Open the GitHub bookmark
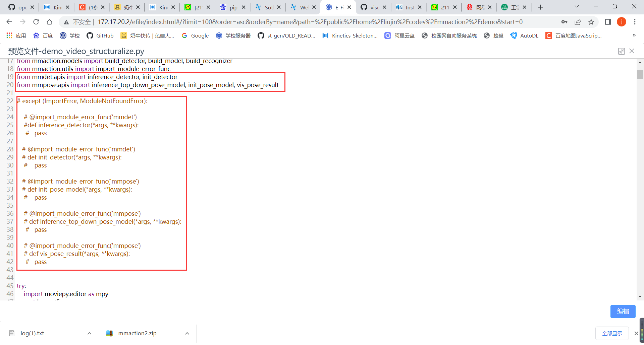This screenshot has width=644, height=345. click(x=100, y=36)
